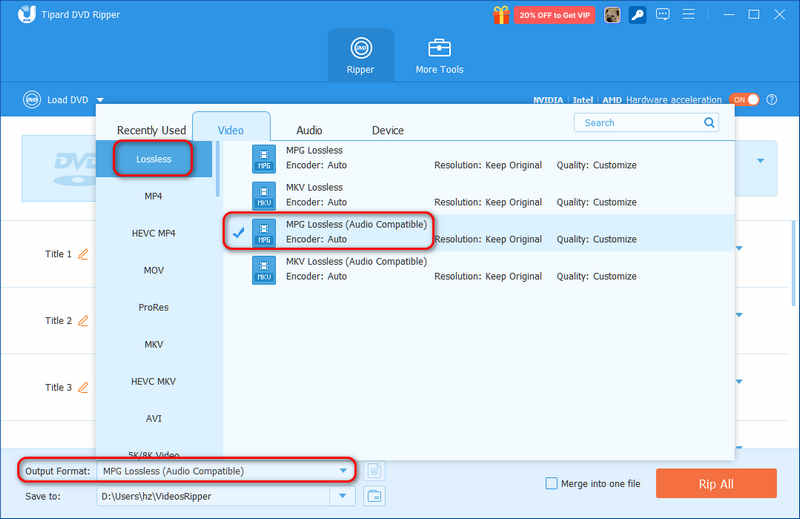Select the MKV category
800x519 pixels.
[x=154, y=344]
